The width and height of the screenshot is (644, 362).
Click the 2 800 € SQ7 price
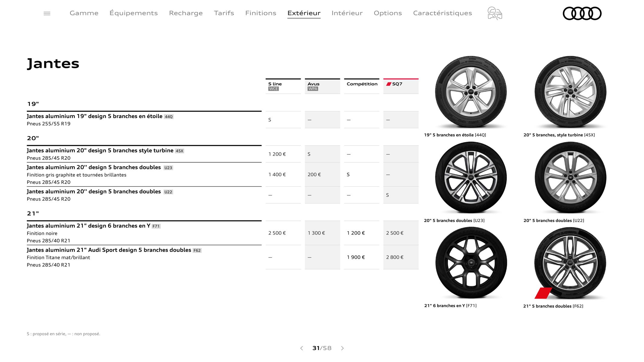[395, 257]
